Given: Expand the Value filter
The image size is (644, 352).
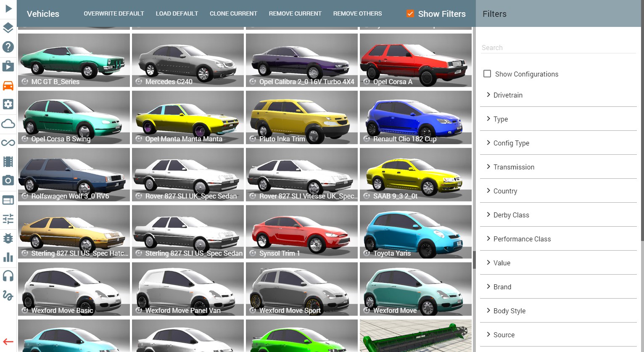Looking at the screenshot, I should coord(558,263).
